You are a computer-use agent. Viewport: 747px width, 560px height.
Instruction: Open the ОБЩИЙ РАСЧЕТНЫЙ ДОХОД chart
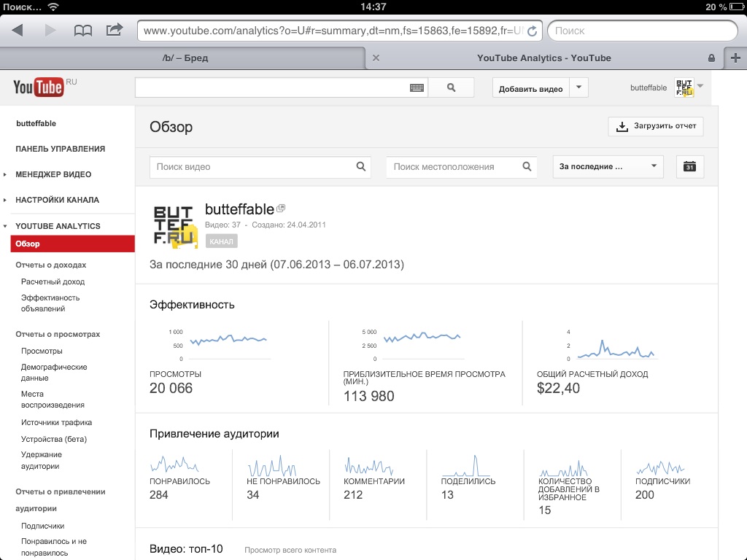pyautogui.click(x=612, y=345)
